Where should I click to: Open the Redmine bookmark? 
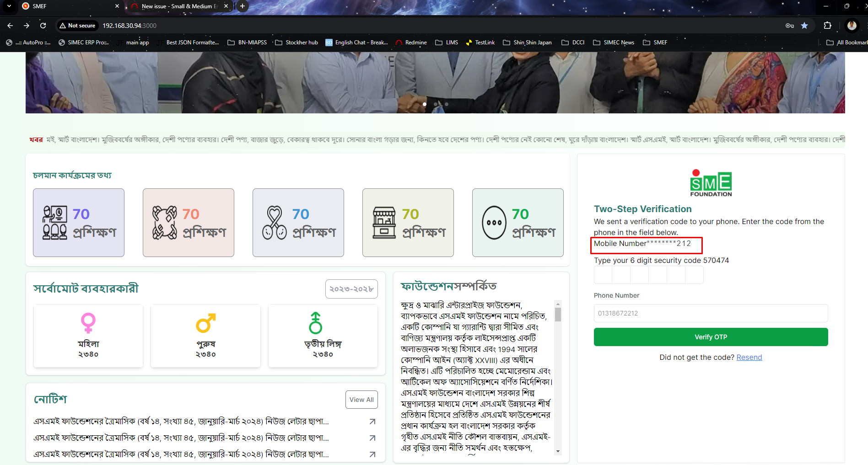coord(411,43)
